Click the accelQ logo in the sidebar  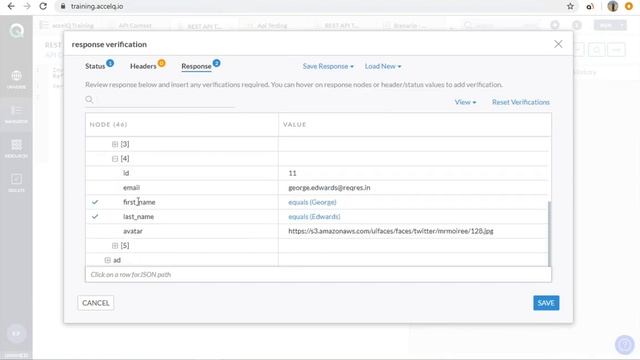[16, 31]
